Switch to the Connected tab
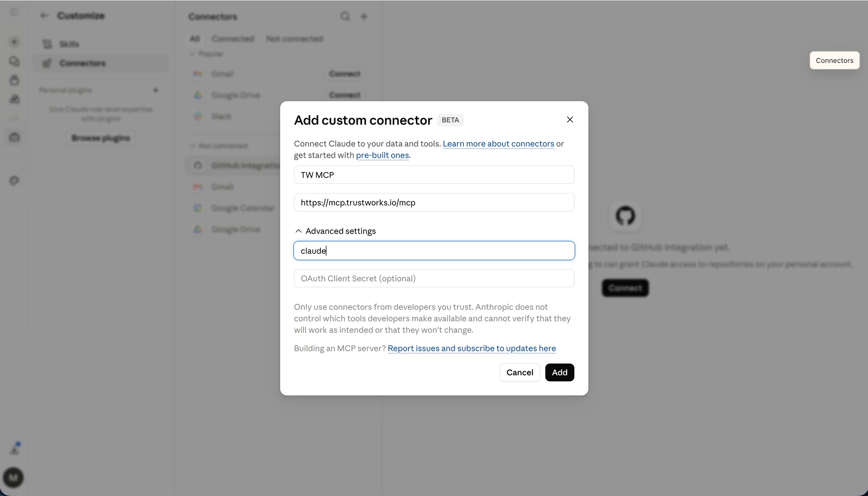This screenshot has width=868, height=496. [x=233, y=39]
